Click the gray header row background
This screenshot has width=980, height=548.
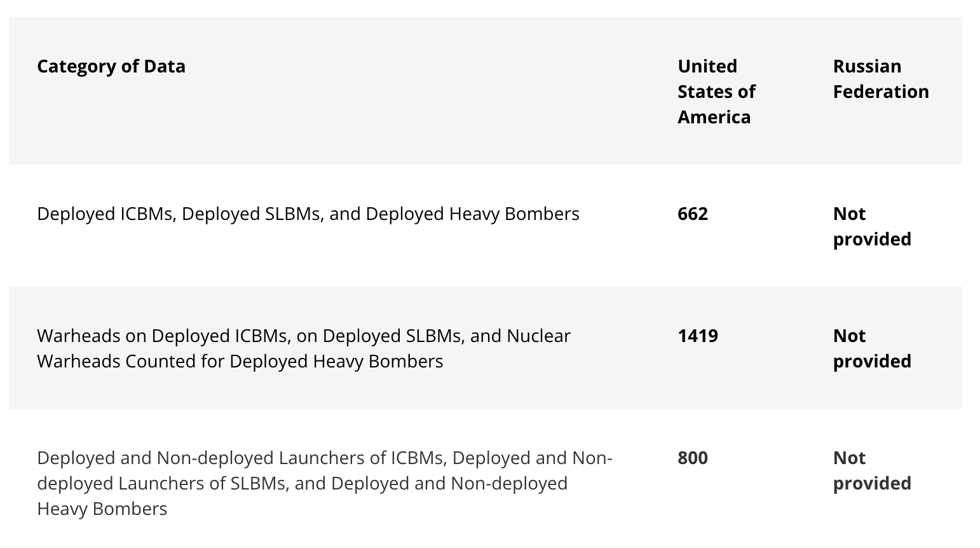[x=486, y=91]
